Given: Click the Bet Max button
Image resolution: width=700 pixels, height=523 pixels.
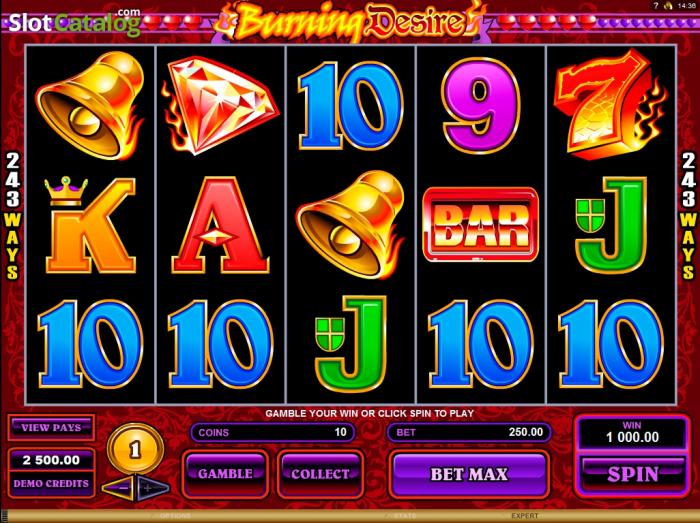Looking at the screenshot, I should (469, 474).
